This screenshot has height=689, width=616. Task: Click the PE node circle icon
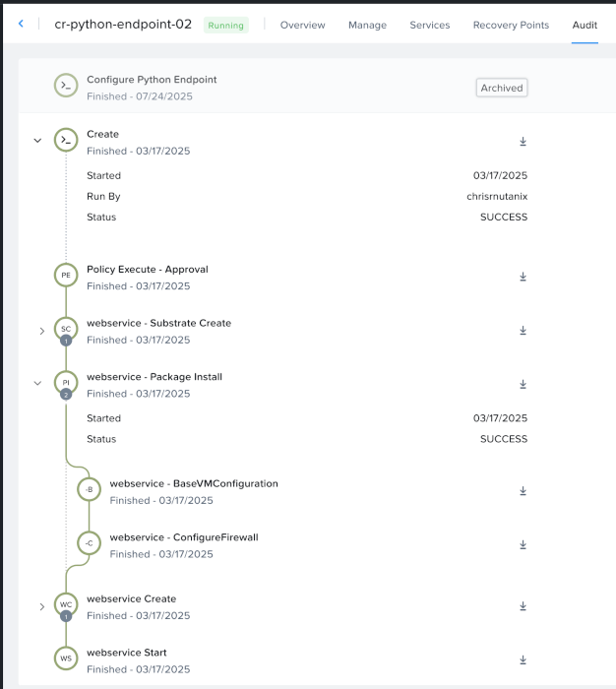[66, 277]
